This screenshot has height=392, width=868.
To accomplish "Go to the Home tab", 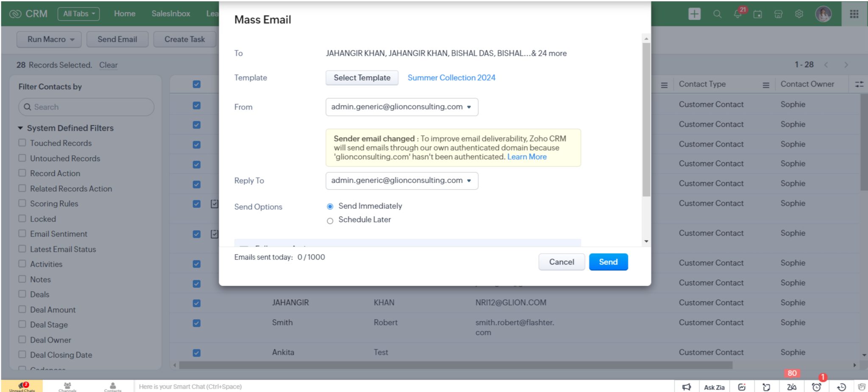I will [x=125, y=14].
